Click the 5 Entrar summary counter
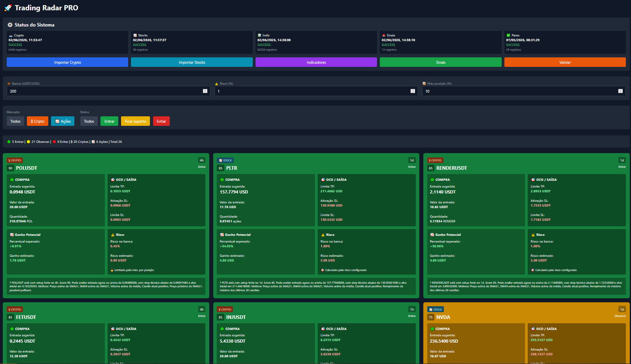631x364 pixels. pyautogui.click(x=15, y=142)
